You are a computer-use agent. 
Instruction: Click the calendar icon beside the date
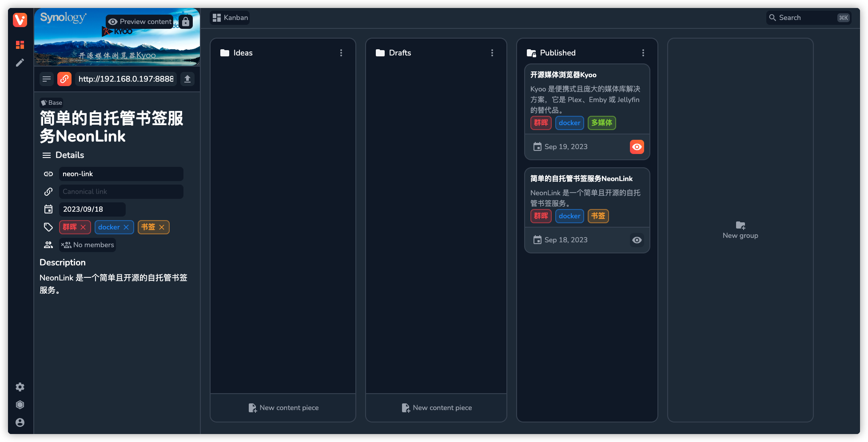pos(48,209)
